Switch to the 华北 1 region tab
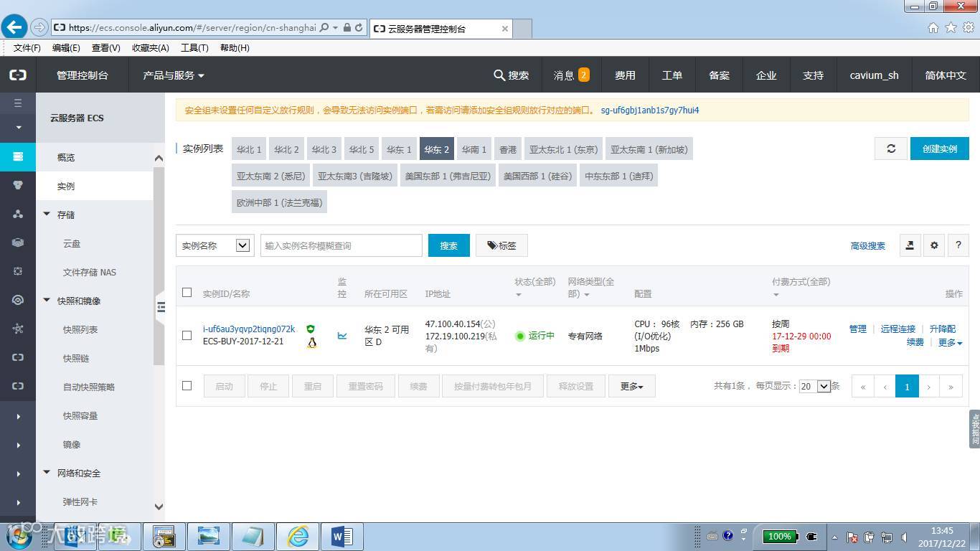 (x=249, y=149)
